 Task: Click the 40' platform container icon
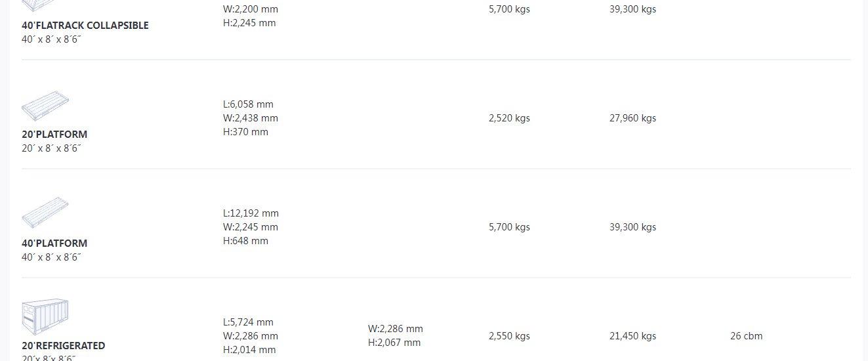45,213
